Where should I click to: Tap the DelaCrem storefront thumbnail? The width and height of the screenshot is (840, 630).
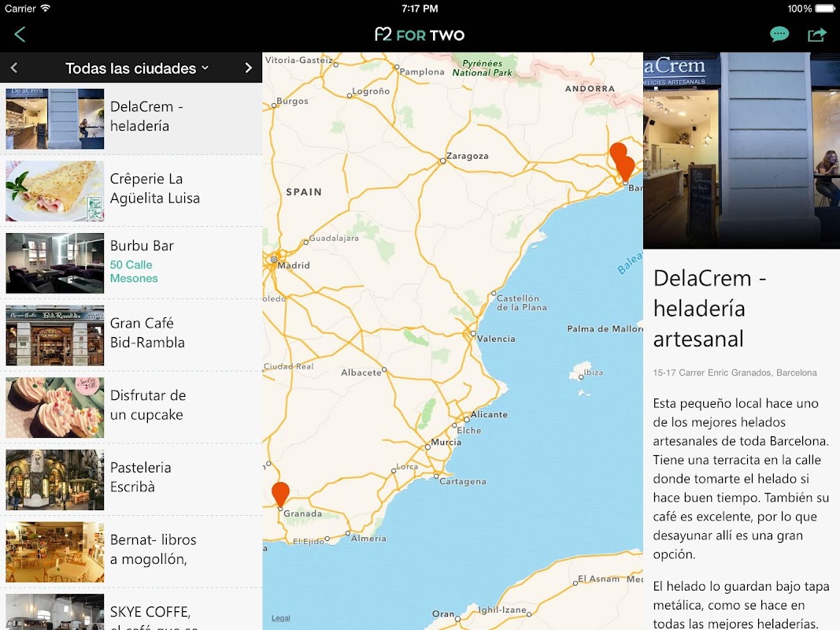coord(54,118)
